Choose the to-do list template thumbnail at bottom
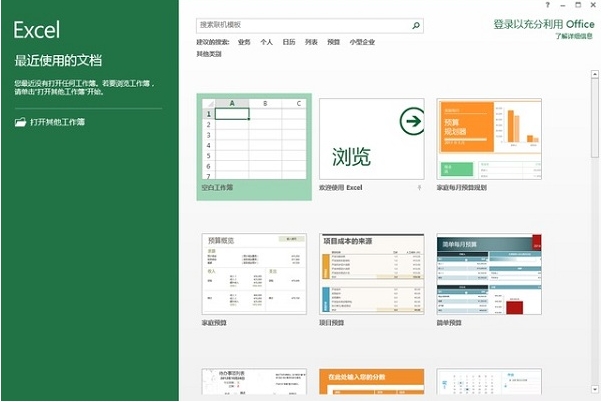610x402 pixels. [x=254, y=382]
